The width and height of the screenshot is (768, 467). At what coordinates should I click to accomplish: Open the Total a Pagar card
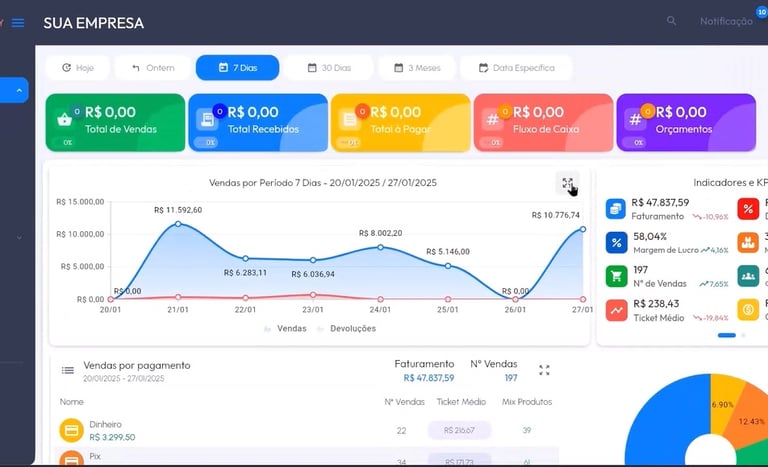click(401, 123)
